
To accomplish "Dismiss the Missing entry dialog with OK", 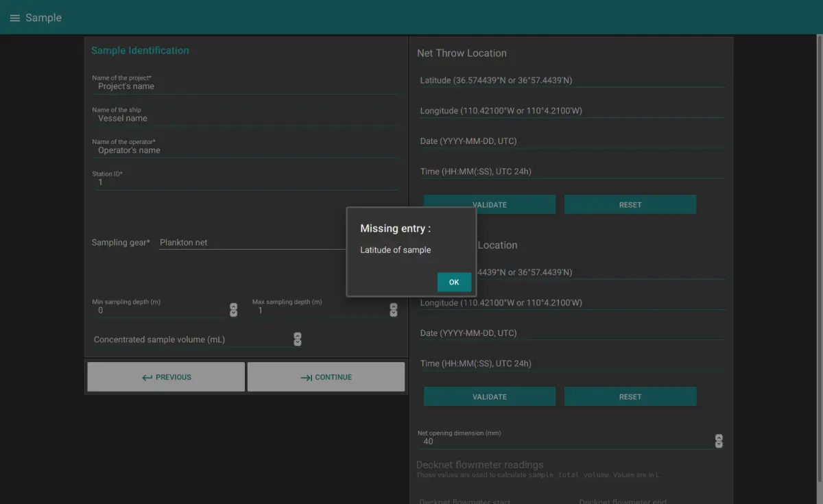I will (x=454, y=282).
